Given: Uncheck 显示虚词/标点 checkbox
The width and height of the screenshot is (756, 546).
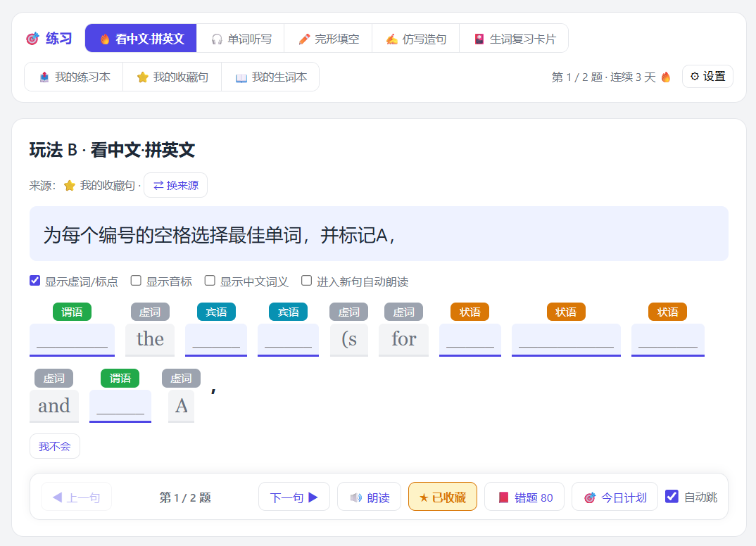Looking at the screenshot, I should pos(34,281).
